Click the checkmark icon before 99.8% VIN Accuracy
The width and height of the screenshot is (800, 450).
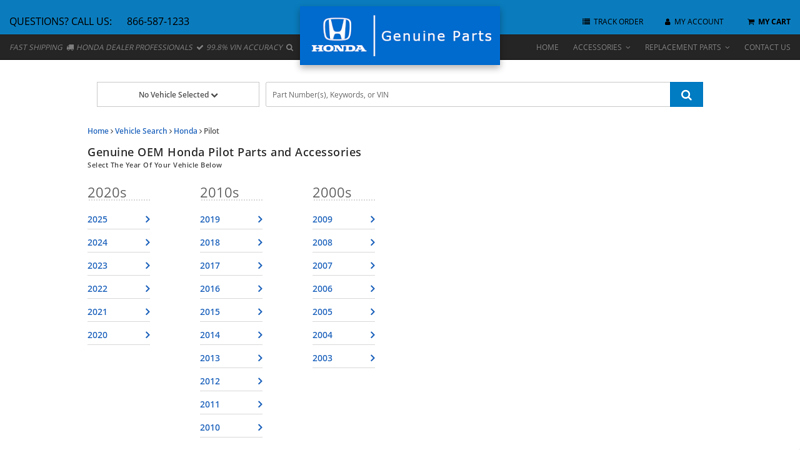coord(200,47)
